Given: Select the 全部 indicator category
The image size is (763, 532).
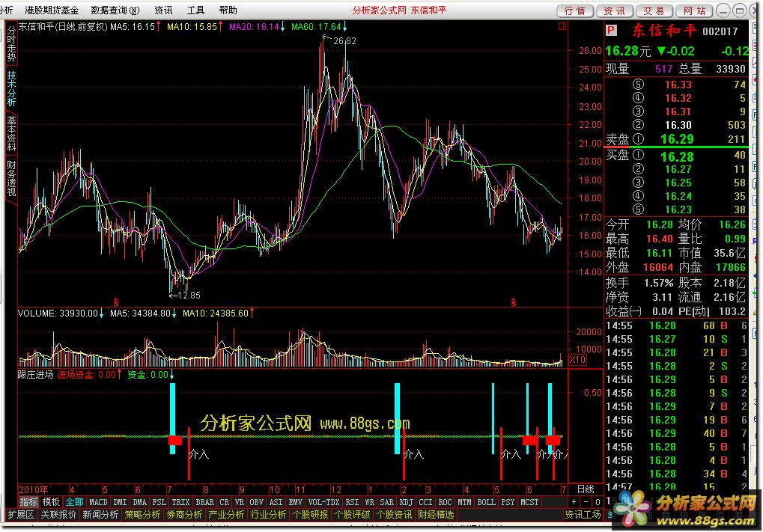Looking at the screenshot, I should (x=74, y=502).
